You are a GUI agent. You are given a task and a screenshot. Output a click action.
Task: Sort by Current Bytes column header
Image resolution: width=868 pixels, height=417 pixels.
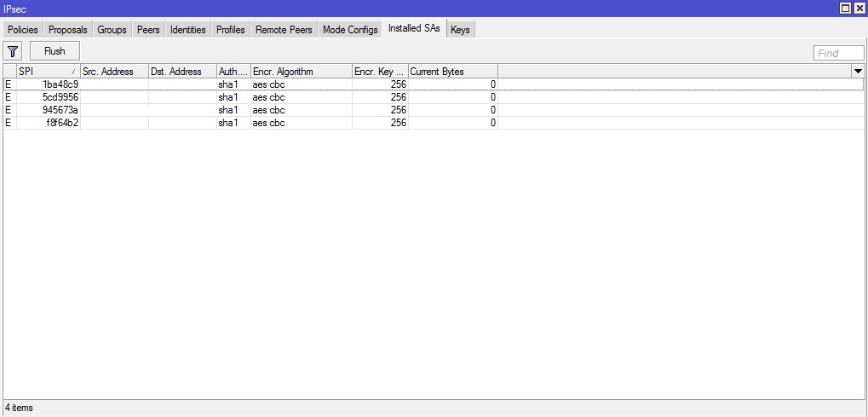[453, 72]
